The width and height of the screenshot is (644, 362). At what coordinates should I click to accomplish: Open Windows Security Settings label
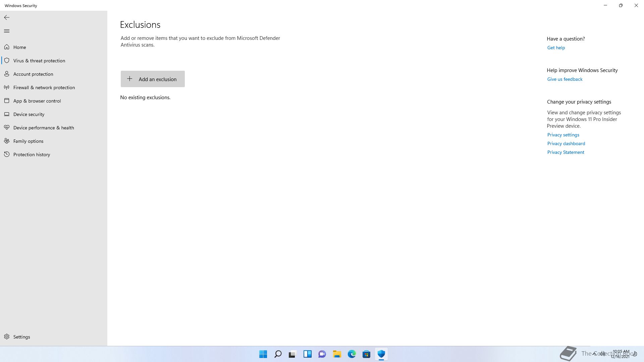21,337
